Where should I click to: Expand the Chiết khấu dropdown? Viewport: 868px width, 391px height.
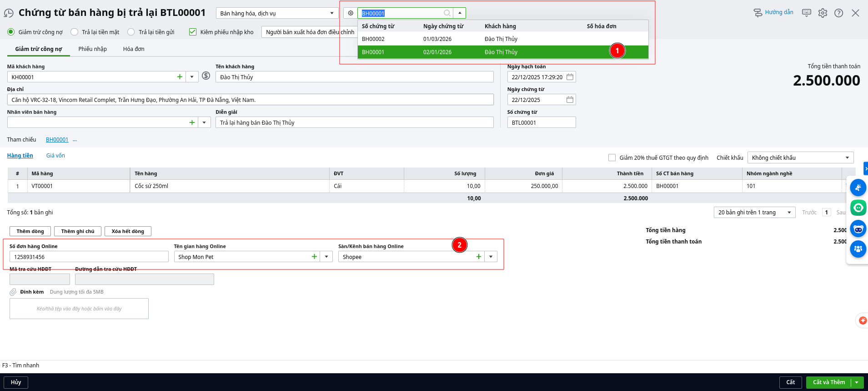click(847, 157)
